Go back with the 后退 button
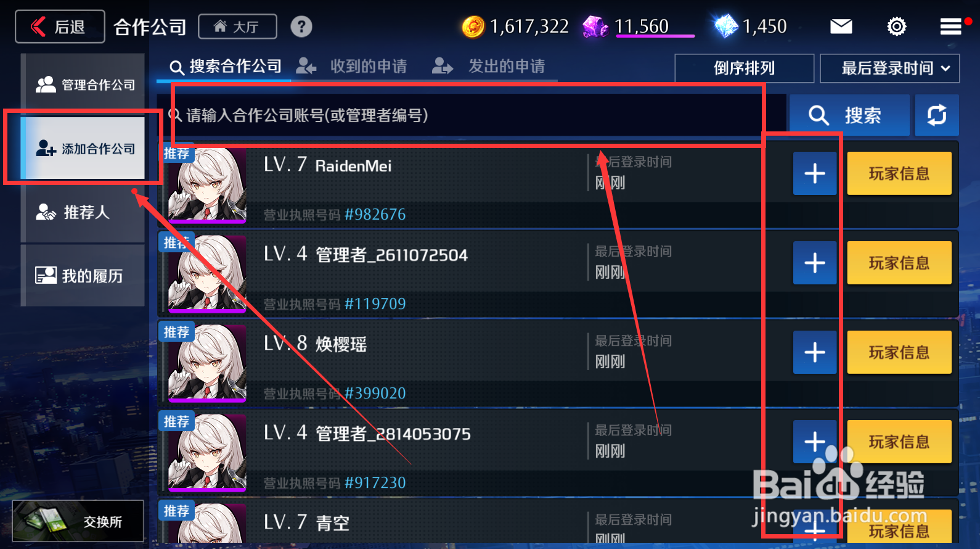980x549 pixels. pyautogui.click(x=60, y=27)
